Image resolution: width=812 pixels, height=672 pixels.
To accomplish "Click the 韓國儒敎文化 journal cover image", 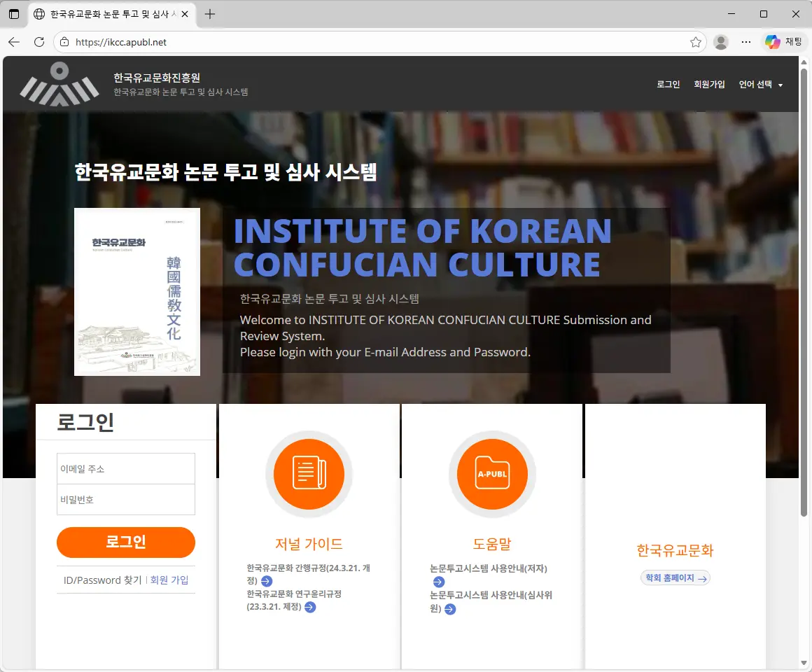I will coord(136,291).
